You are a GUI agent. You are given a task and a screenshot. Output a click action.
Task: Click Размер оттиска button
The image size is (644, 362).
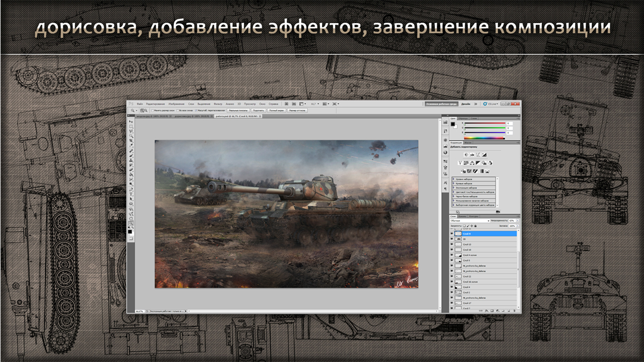click(297, 110)
